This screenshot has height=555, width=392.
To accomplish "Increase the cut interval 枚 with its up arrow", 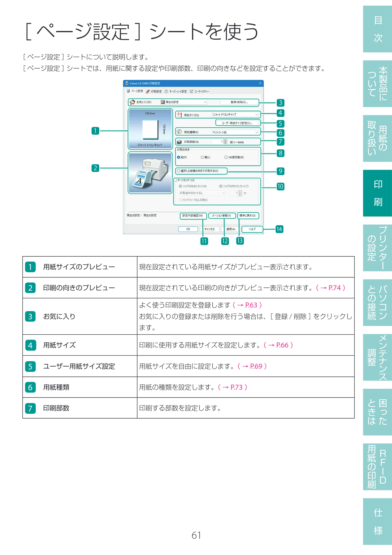I will [x=240, y=192].
